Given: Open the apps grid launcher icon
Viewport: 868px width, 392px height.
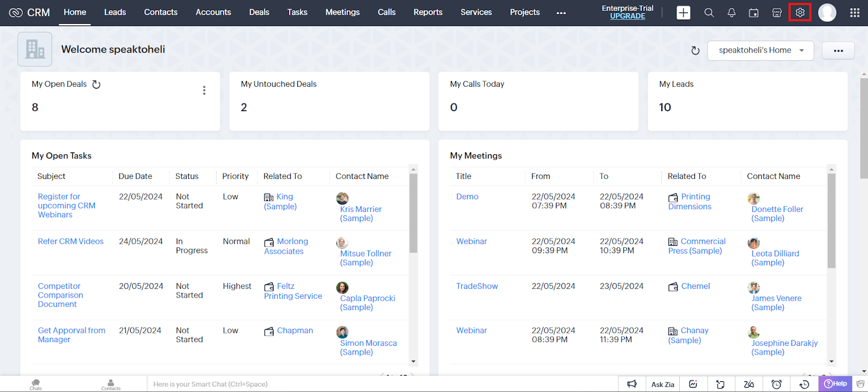Looking at the screenshot, I should [854, 12].
